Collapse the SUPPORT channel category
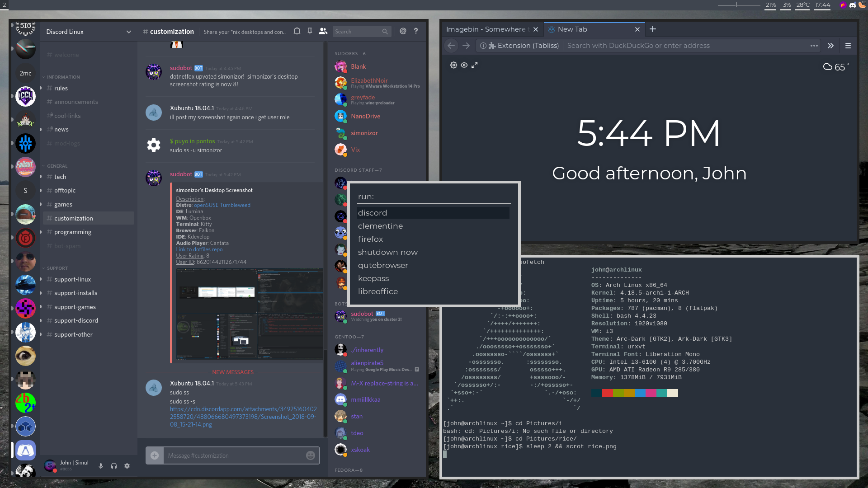868x488 pixels. 55,268
